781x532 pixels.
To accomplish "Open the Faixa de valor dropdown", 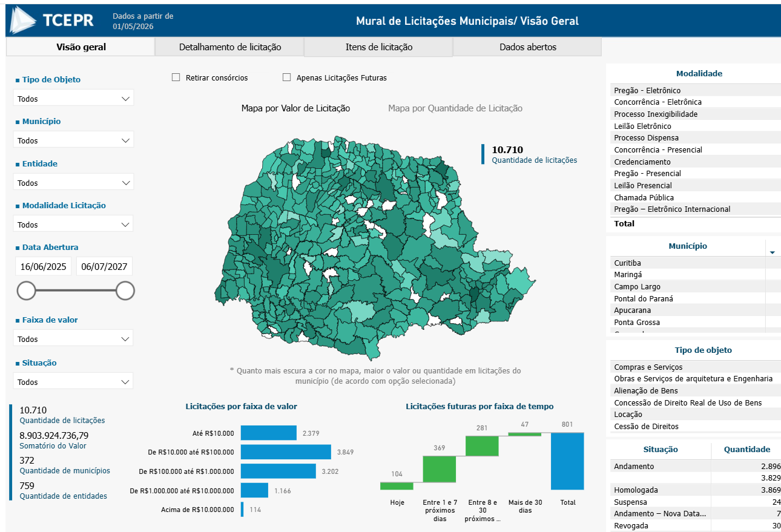I will 73,338.
